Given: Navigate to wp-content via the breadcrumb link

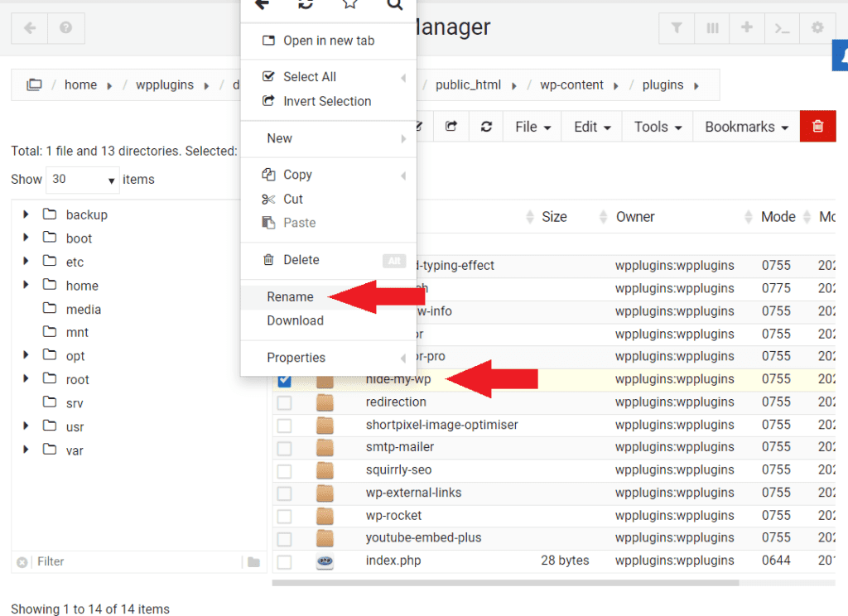Looking at the screenshot, I should pyautogui.click(x=572, y=84).
